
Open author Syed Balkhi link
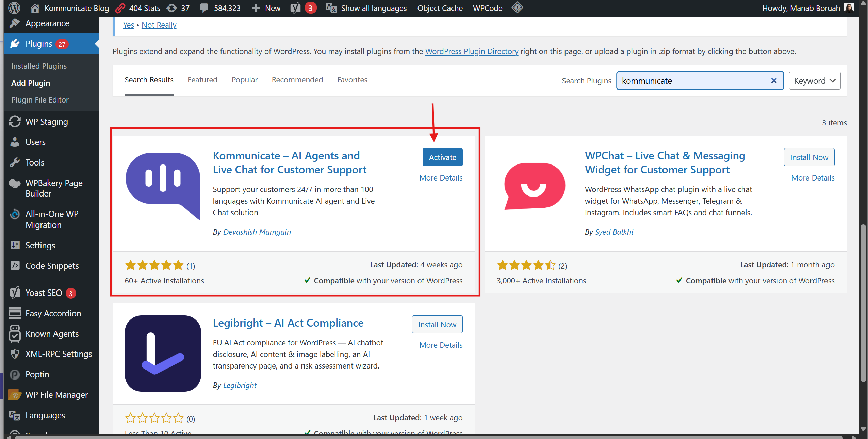point(614,232)
